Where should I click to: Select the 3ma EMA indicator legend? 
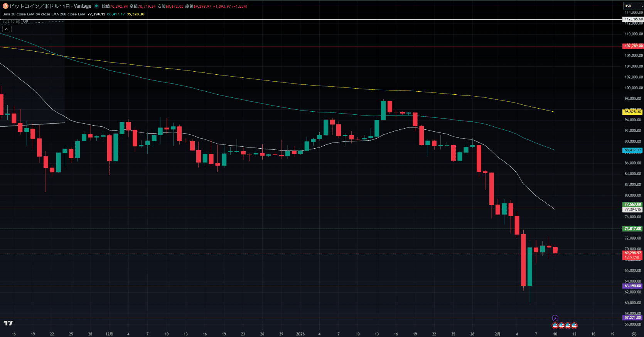[44, 14]
